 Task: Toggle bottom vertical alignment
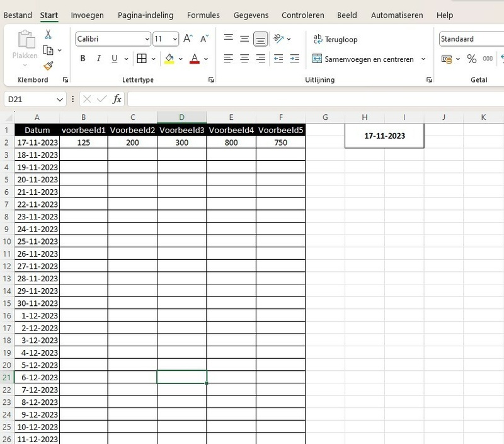(261, 39)
